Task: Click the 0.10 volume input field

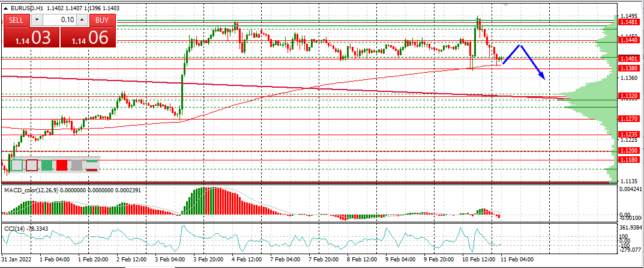Action: (59, 20)
